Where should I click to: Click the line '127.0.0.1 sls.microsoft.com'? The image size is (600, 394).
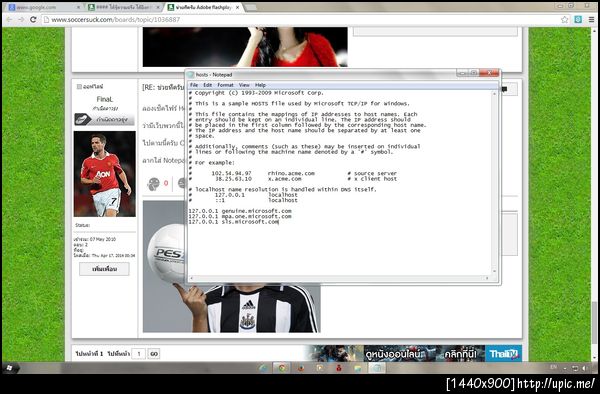coord(233,221)
